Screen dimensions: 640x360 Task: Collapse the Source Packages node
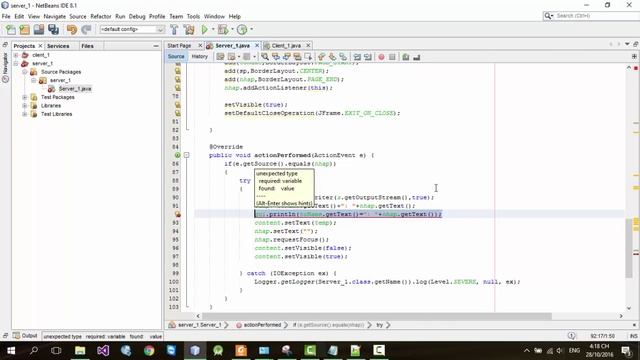pyautogui.click(x=24, y=72)
